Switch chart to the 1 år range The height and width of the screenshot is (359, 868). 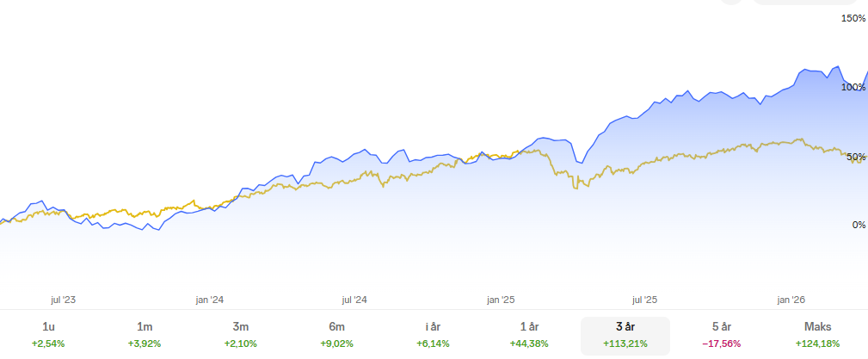[529, 335]
